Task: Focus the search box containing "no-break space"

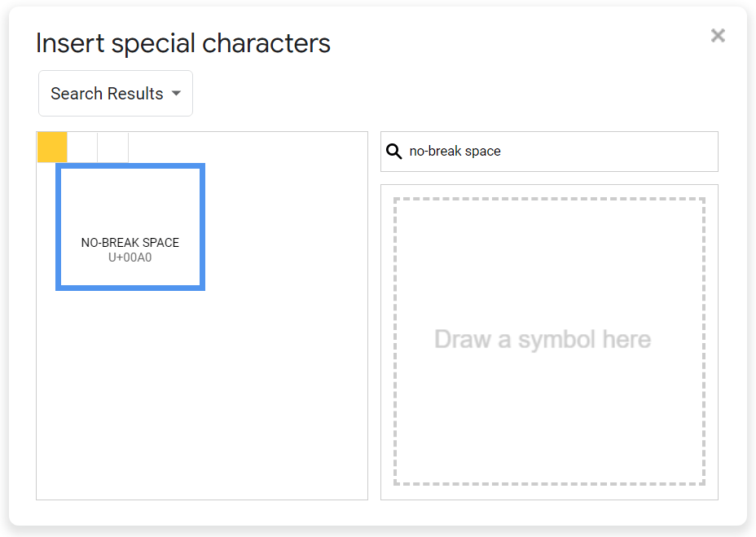Action: [x=489, y=152]
